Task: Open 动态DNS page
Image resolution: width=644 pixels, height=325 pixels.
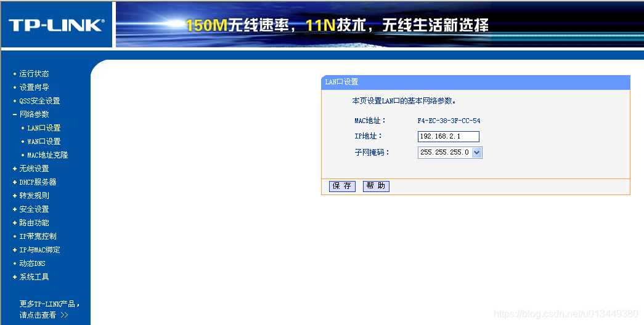Action: point(32,263)
